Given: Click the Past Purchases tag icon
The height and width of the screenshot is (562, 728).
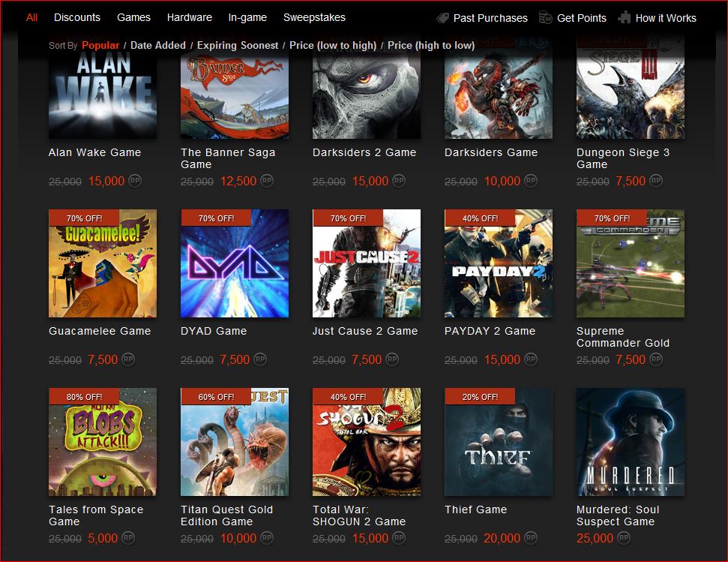Looking at the screenshot, I should 442,18.
